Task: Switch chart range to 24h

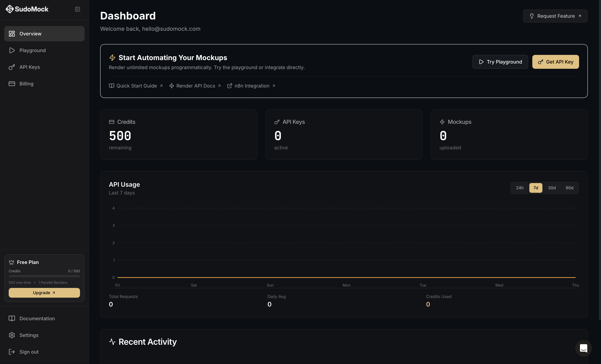Action: (x=520, y=188)
